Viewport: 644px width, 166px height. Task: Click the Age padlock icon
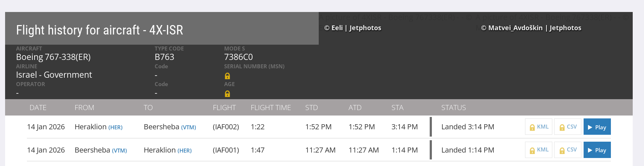click(x=227, y=94)
